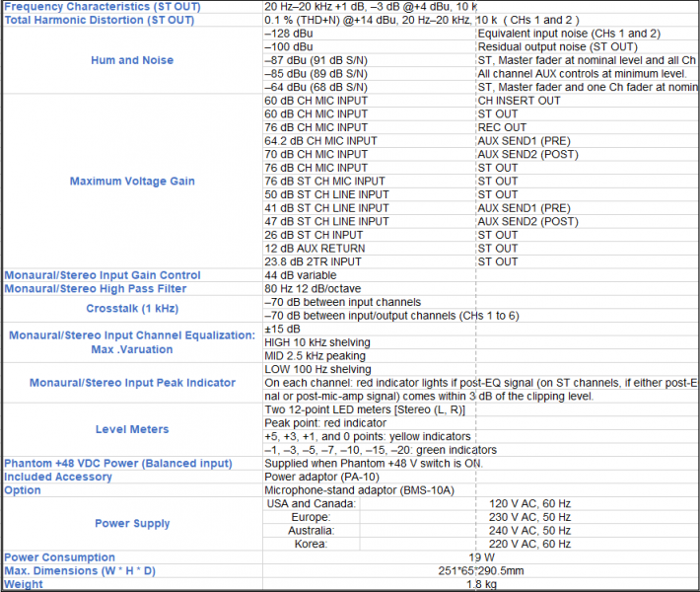The image size is (700, 592).
Task: Select the Crosstalk (1 kHz) label cell
Action: pos(131,309)
